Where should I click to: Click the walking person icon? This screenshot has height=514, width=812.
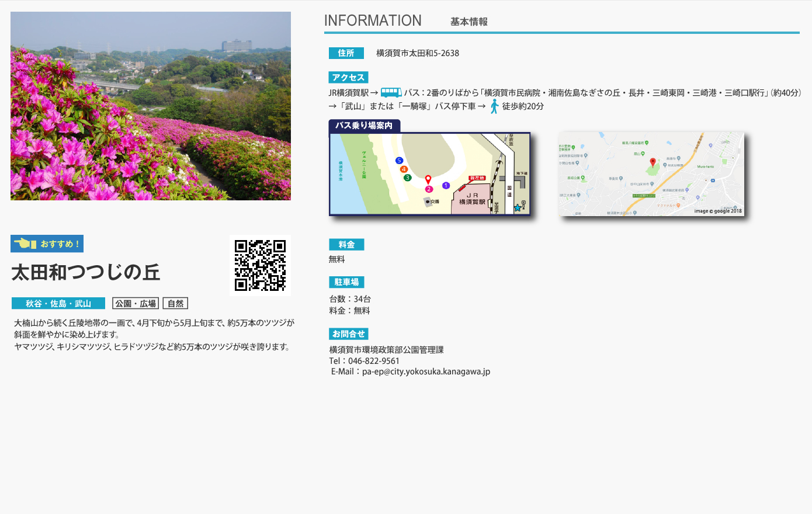click(x=494, y=106)
